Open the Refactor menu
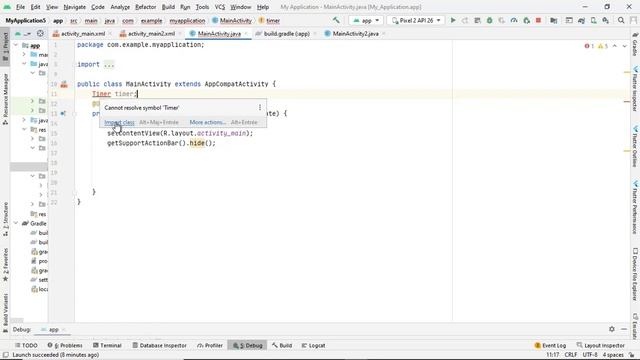 tap(145, 7)
